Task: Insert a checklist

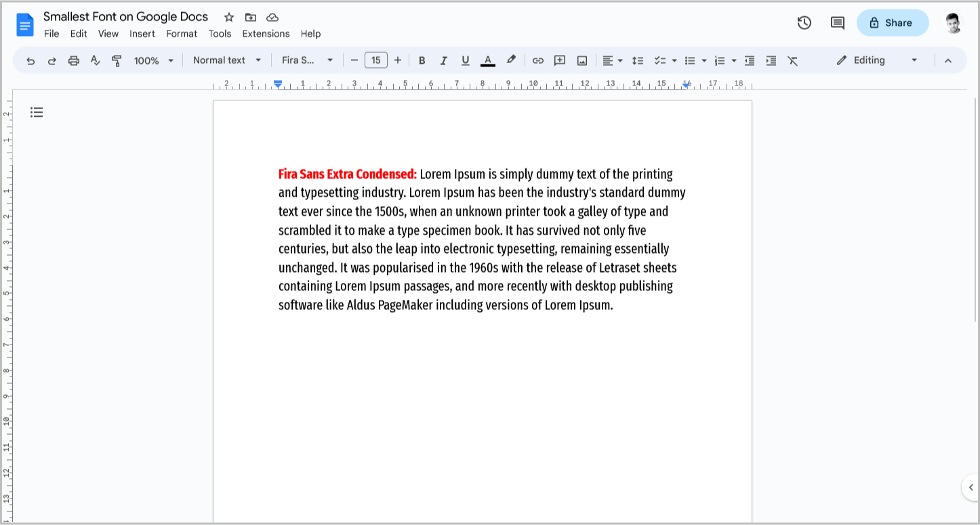Action: coord(660,60)
